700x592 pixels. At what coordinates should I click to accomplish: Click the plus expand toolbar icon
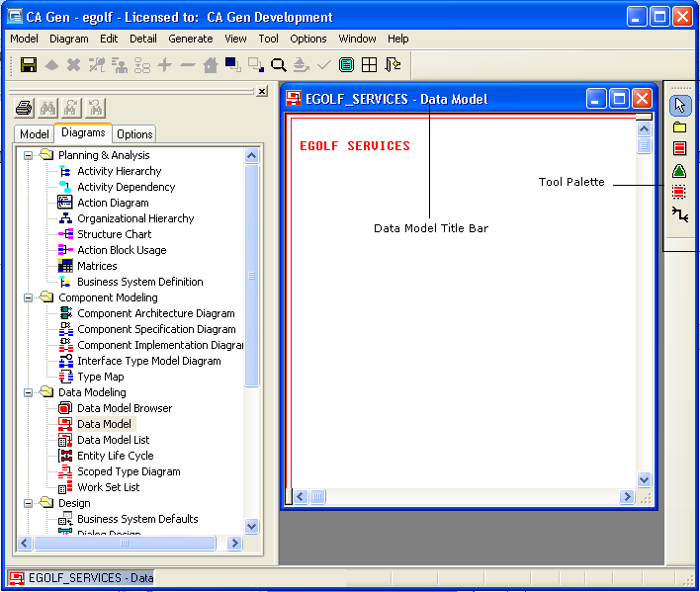coord(165,65)
